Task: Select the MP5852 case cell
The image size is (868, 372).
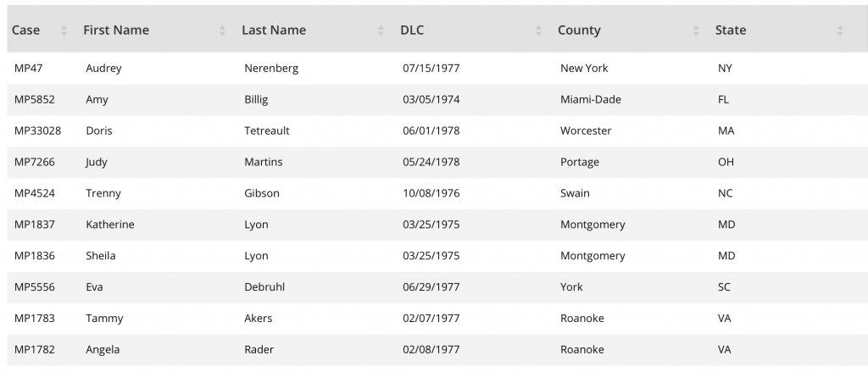Action: (35, 100)
